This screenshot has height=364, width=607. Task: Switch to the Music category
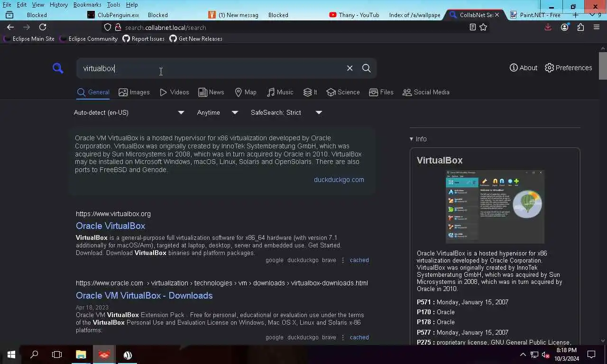pos(280,92)
